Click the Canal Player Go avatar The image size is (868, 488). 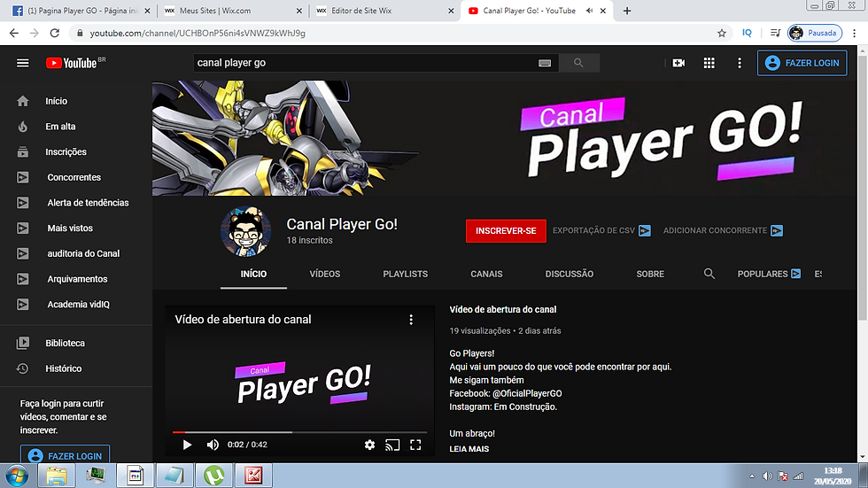(x=246, y=231)
